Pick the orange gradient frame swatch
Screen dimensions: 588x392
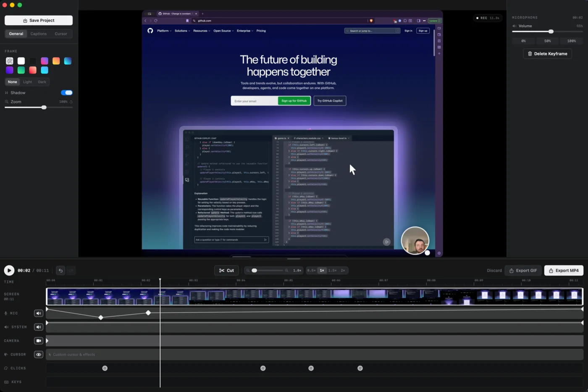[56, 61]
